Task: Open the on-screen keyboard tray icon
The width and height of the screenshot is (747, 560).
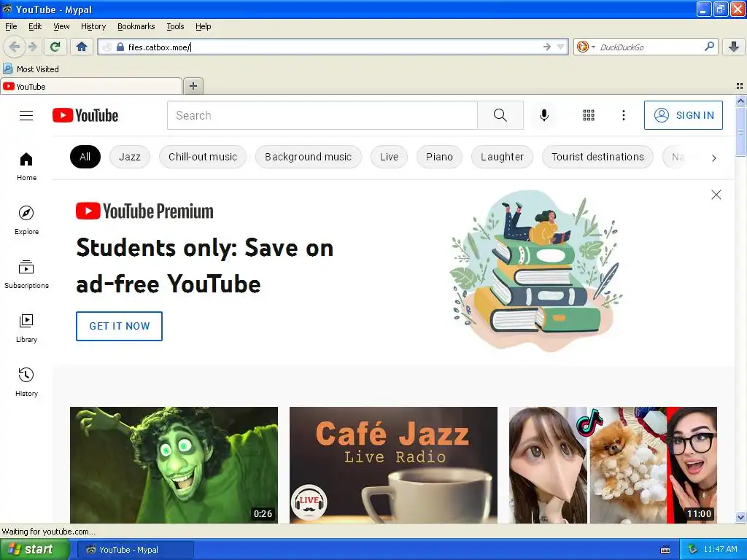Action: [x=665, y=550]
